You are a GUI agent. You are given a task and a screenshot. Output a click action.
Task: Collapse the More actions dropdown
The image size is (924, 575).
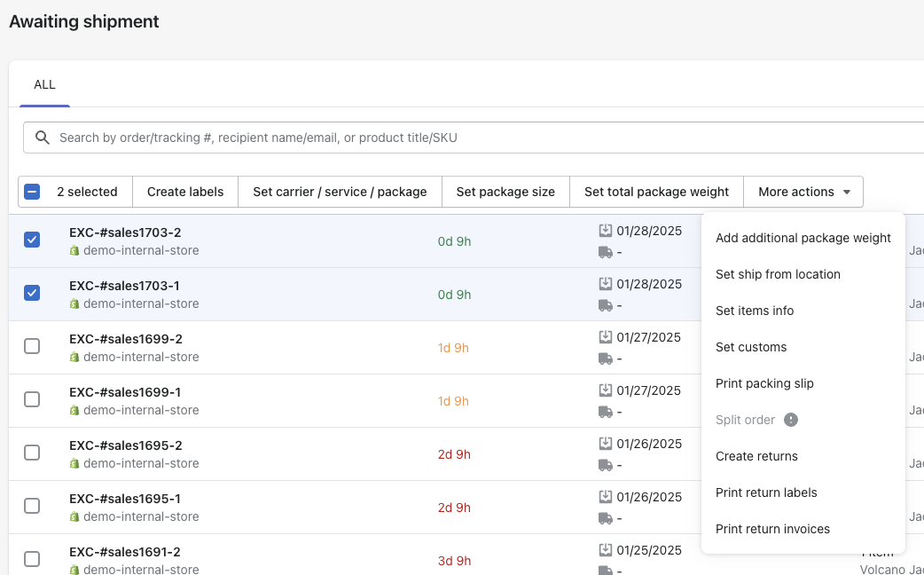tap(803, 192)
